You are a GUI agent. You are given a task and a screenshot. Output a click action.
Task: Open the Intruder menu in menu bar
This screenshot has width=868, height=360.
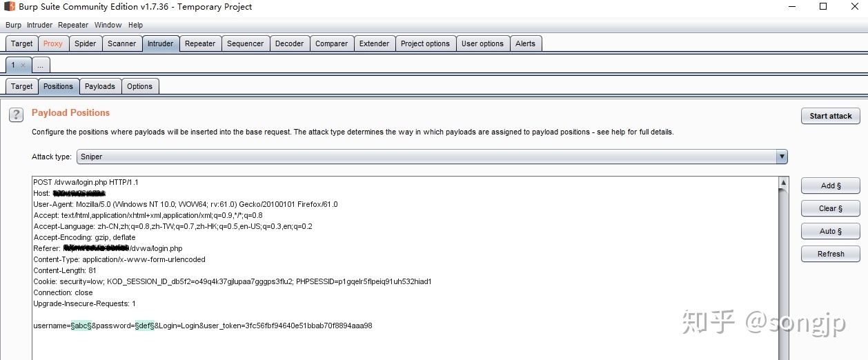tap(39, 25)
